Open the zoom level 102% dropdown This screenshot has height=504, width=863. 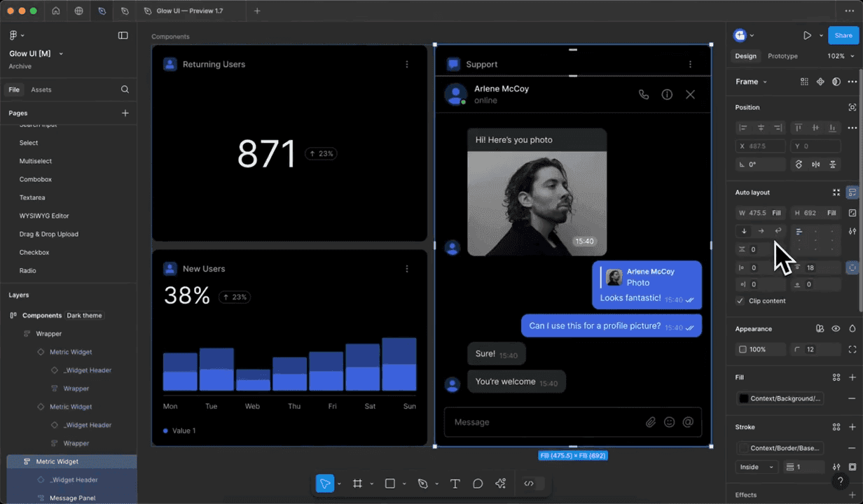pos(839,56)
